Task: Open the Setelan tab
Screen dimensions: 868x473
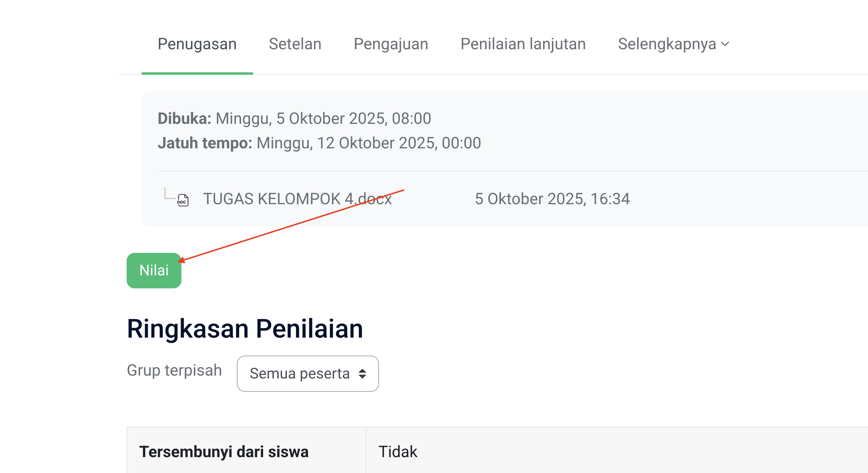Action: click(x=295, y=44)
